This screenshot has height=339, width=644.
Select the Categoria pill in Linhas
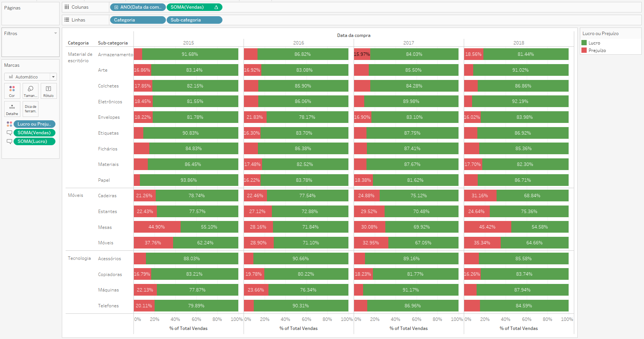(138, 20)
